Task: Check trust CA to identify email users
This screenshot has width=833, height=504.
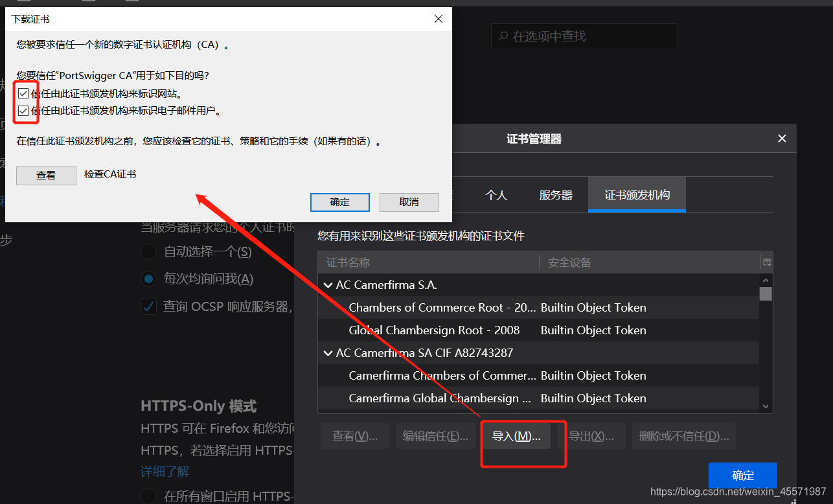Action: 23,110
